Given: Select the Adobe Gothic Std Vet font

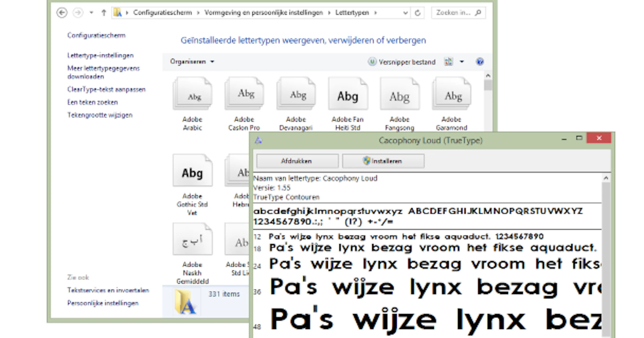Looking at the screenshot, I should [x=192, y=185].
